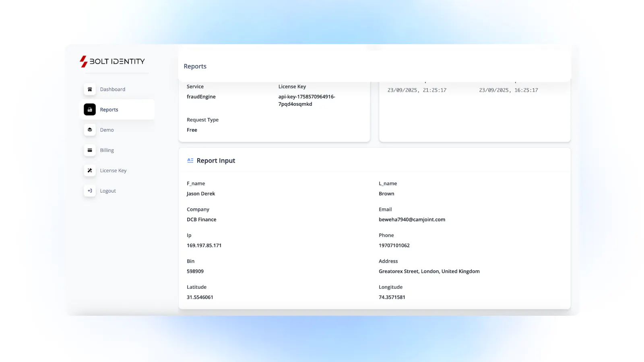The image size is (644, 362).
Task: Click the Longitude label
Action: [x=391, y=287]
